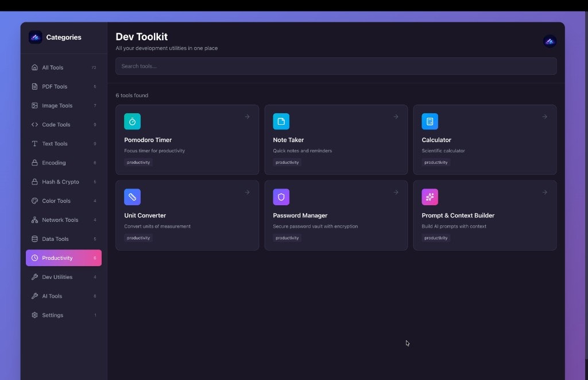Click inside the Search tools field
Screen dimensions: 588x380
tap(336, 66)
